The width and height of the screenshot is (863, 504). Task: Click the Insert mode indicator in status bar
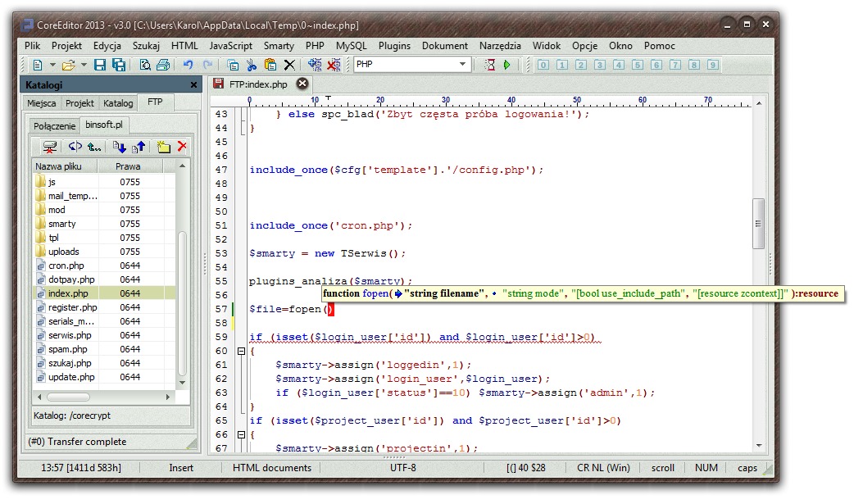pos(181,468)
